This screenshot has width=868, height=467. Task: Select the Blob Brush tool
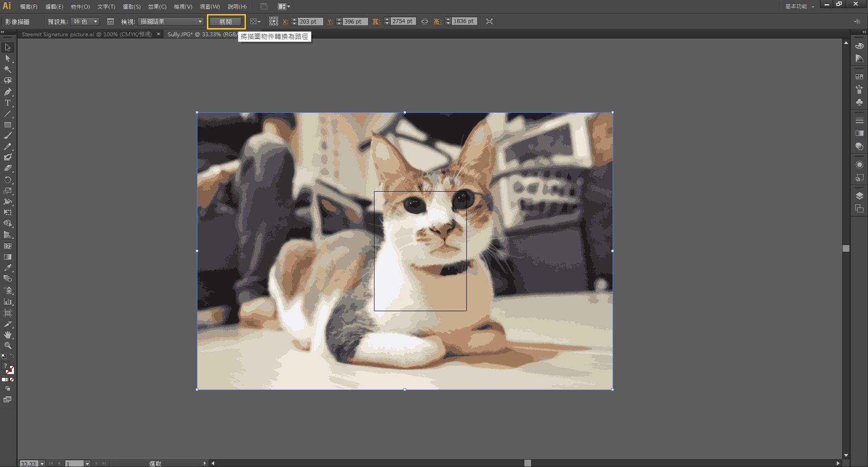tap(8, 157)
